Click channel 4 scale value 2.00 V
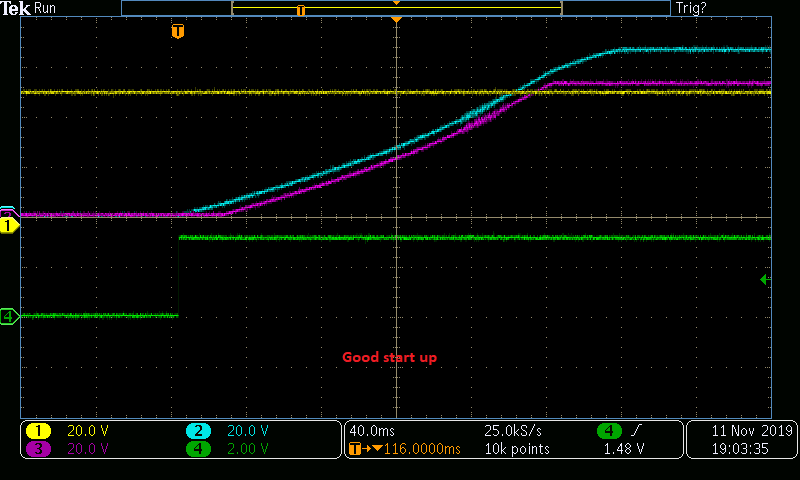800x480 pixels. click(x=247, y=449)
